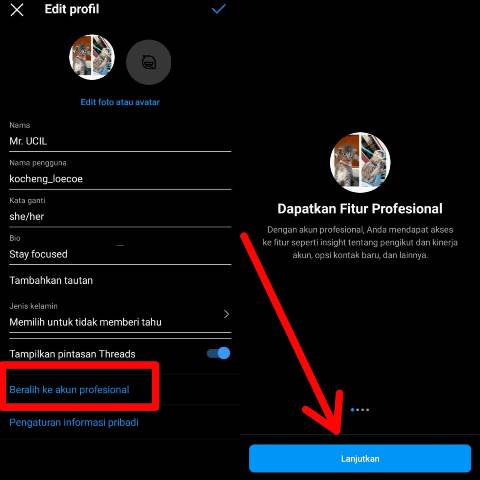Expand Jenis kelamin chevron arrow

(226, 314)
